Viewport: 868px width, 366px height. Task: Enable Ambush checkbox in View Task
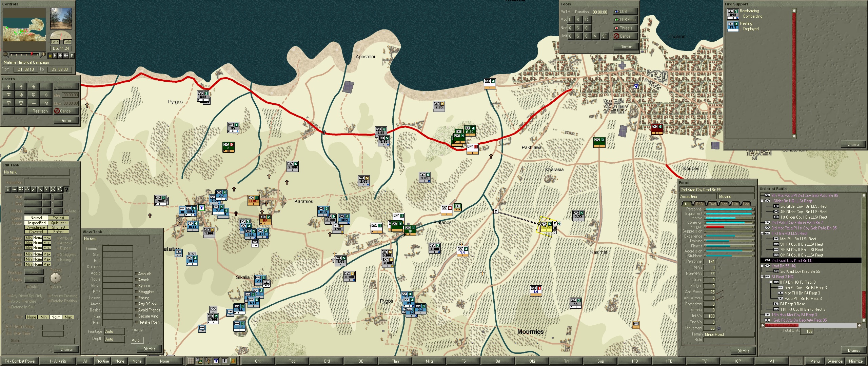coord(136,274)
